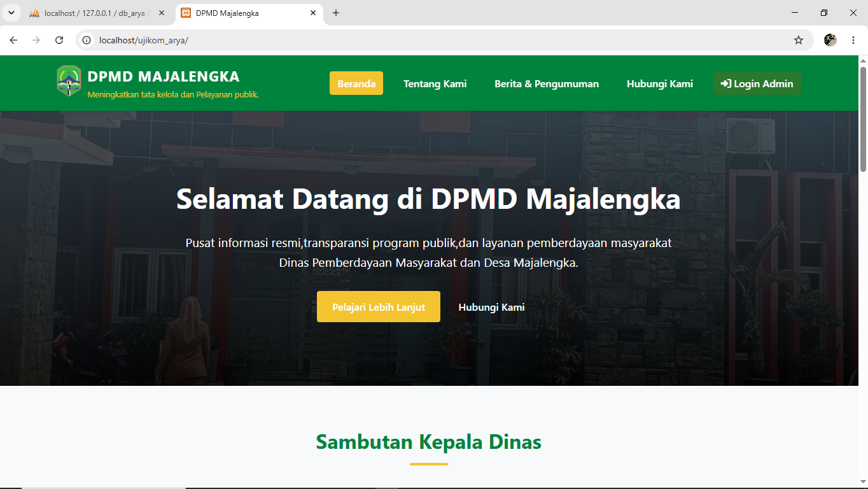The width and height of the screenshot is (868, 489).
Task: Go back using the browser back arrow
Action: (13, 40)
